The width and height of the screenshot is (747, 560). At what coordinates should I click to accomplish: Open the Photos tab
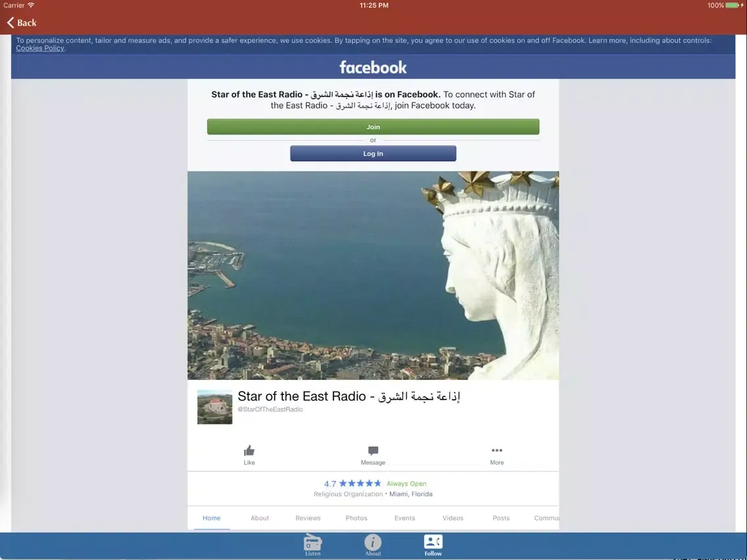356,518
